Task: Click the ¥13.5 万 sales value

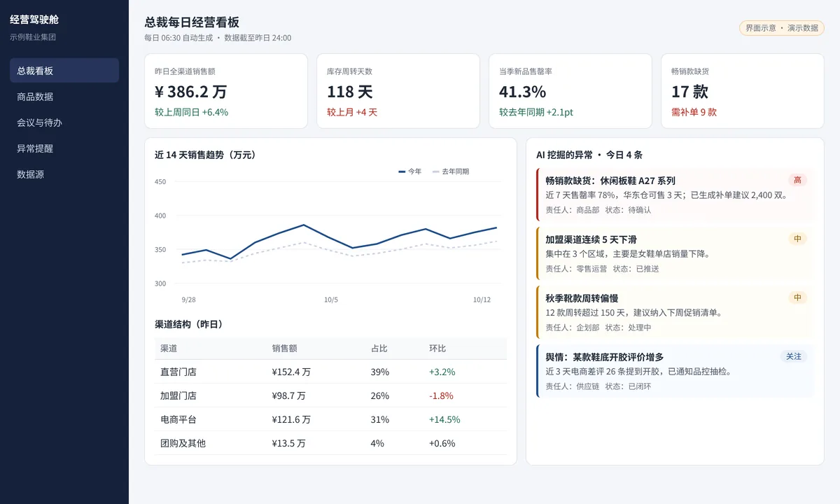Action: pyautogui.click(x=289, y=443)
